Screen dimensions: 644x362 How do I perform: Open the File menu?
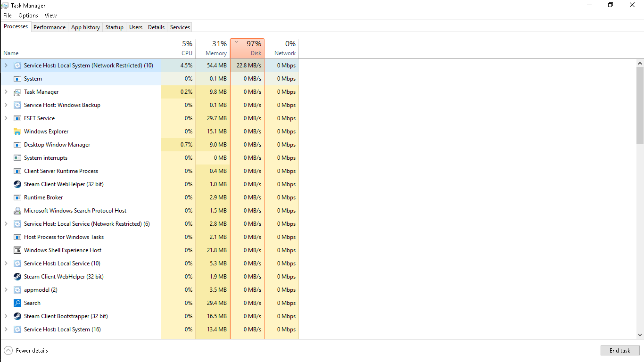point(8,16)
